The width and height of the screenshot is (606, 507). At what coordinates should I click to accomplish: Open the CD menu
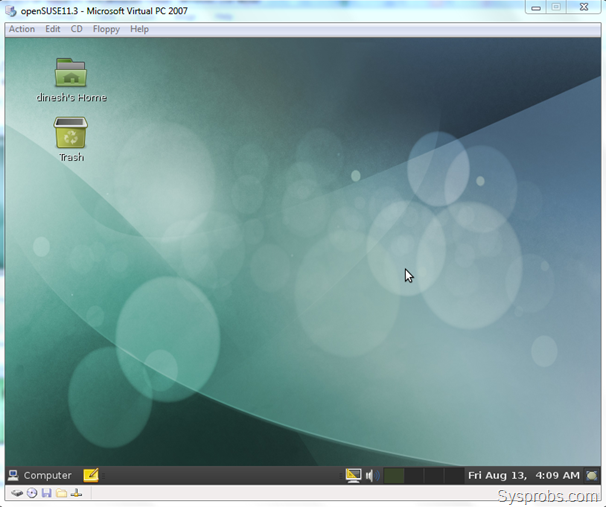(77, 29)
